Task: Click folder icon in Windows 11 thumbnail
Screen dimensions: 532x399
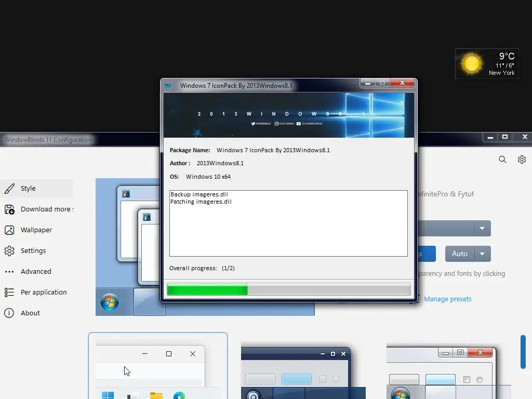Action: (156, 395)
